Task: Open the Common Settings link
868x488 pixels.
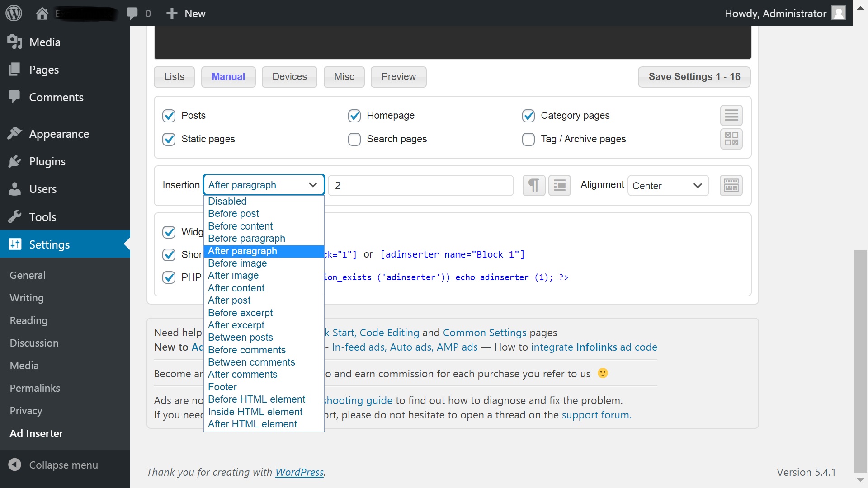Action: point(485,333)
